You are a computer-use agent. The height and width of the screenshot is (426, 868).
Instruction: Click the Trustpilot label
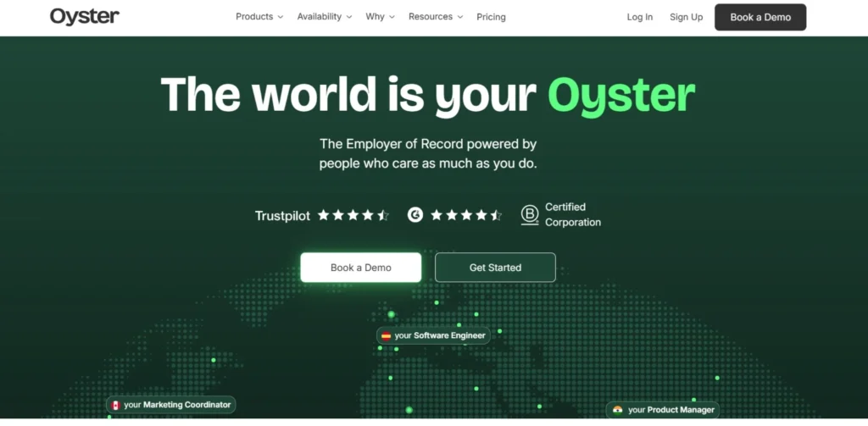click(x=282, y=216)
